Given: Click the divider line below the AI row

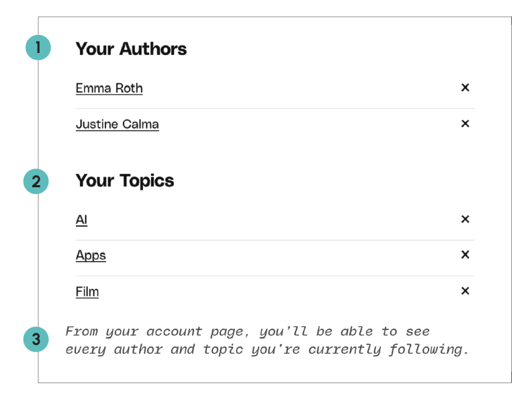Looking at the screenshot, I should tap(275, 240).
